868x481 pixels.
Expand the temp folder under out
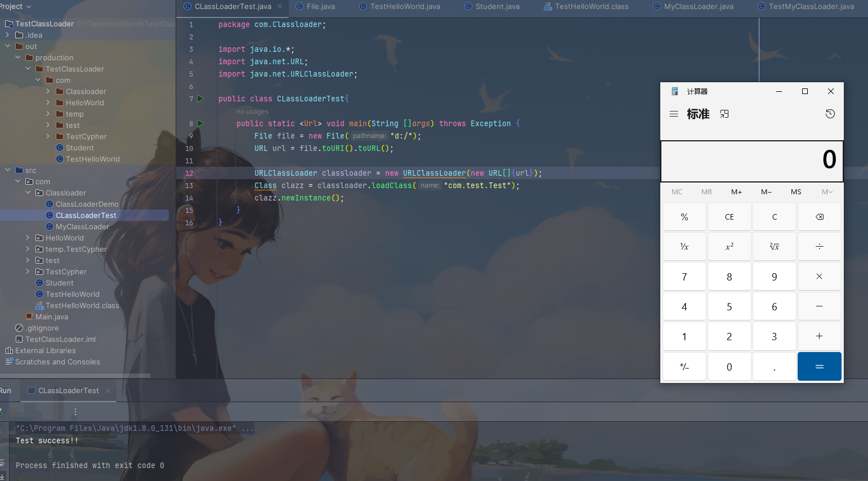click(48, 114)
